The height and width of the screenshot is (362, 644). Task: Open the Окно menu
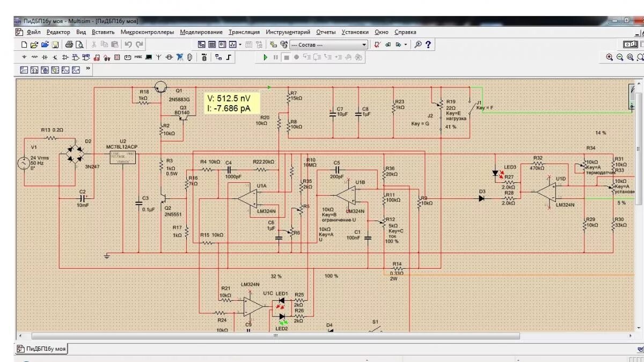pyautogui.click(x=382, y=32)
